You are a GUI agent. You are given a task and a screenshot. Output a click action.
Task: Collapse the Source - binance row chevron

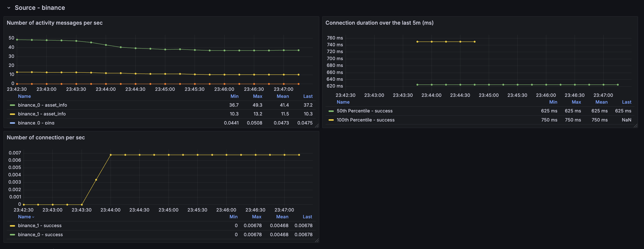[9, 8]
